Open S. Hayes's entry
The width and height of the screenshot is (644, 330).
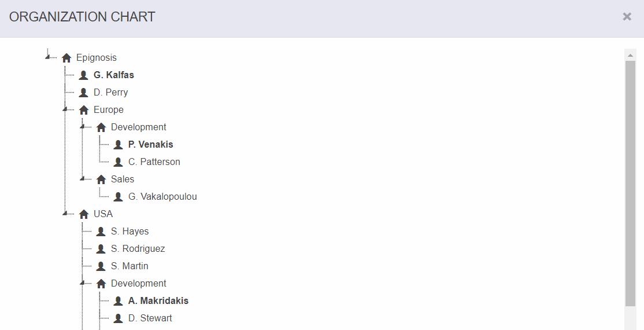click(x=129, y=232)
